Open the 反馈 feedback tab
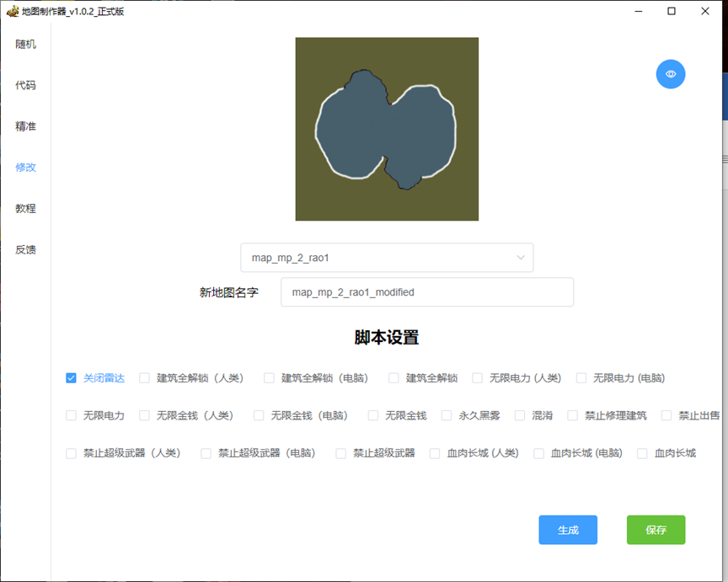This screenshot has height=582, width=728. point(25,249)
